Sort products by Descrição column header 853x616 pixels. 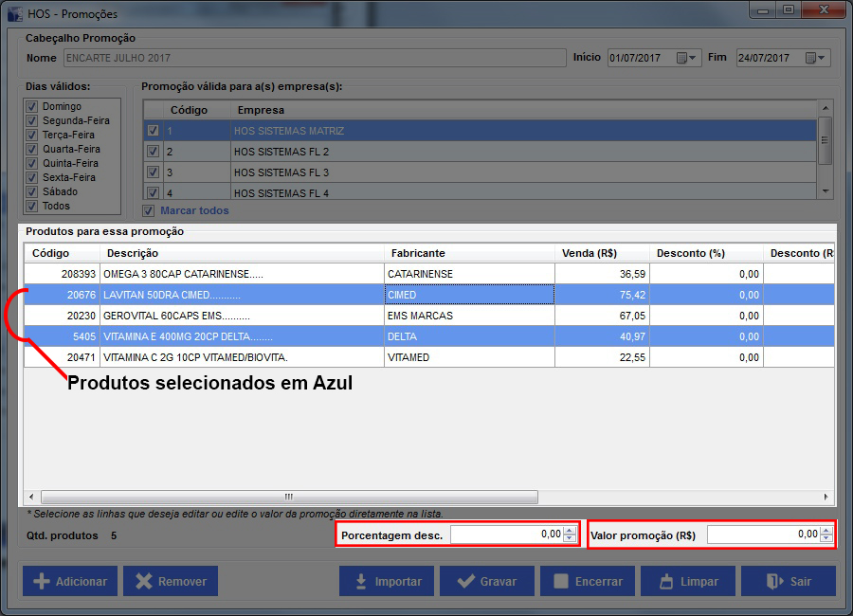click(242, 253)
